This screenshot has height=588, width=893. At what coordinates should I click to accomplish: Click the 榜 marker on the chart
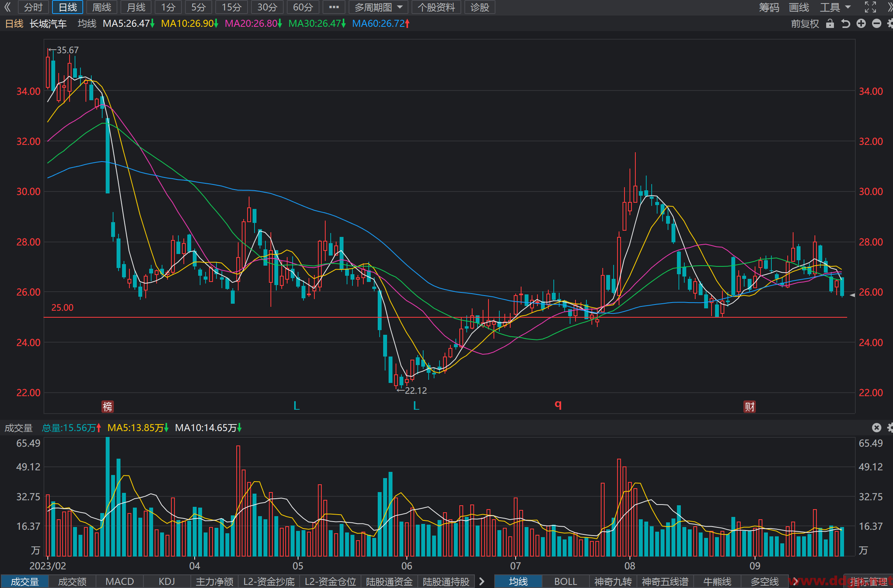point(107,407)
